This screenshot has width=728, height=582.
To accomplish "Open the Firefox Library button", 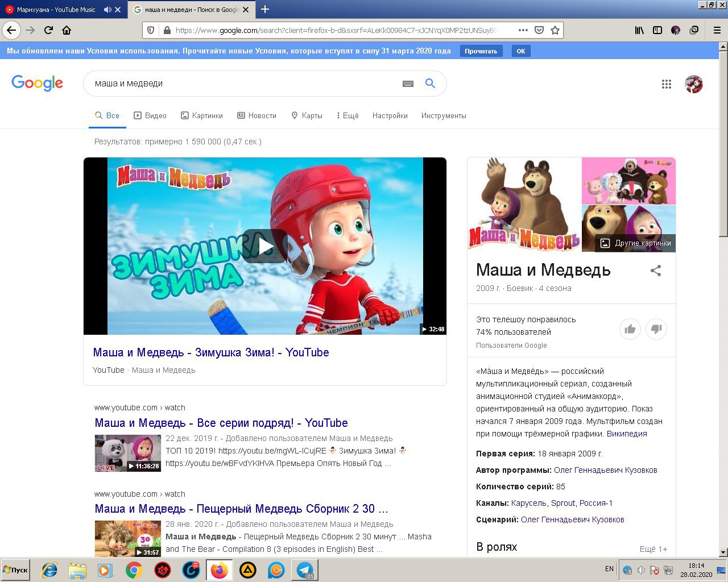I will (x=640, y=31).
